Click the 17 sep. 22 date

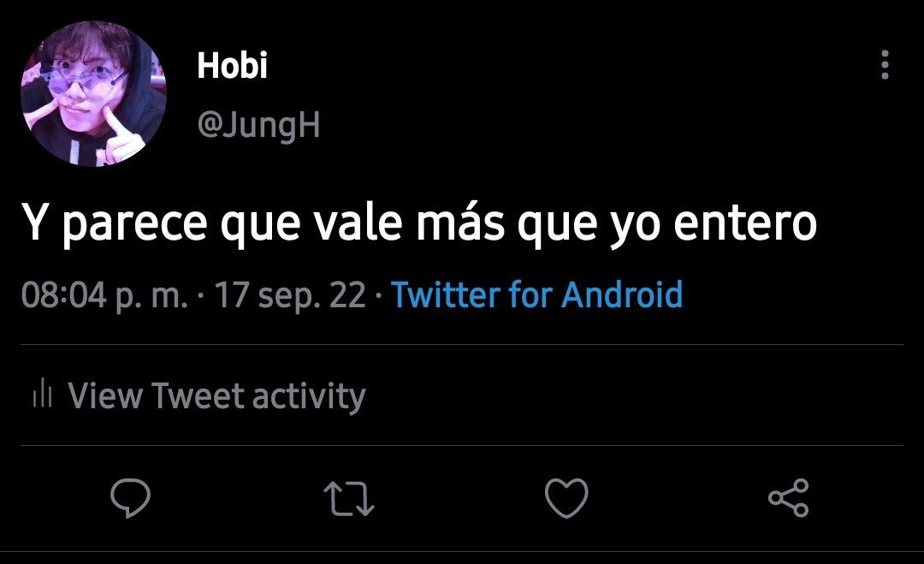click(290, 294)
